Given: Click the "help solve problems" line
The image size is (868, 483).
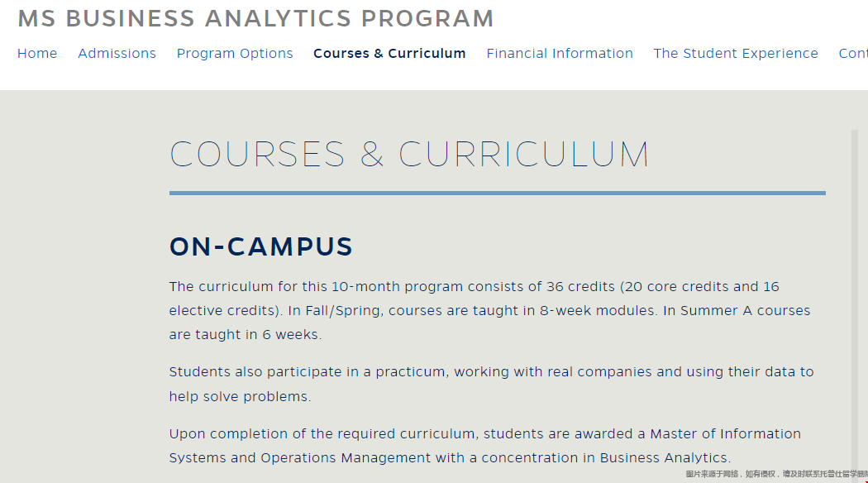Looking at the screenshot, I should coord(241,397).
